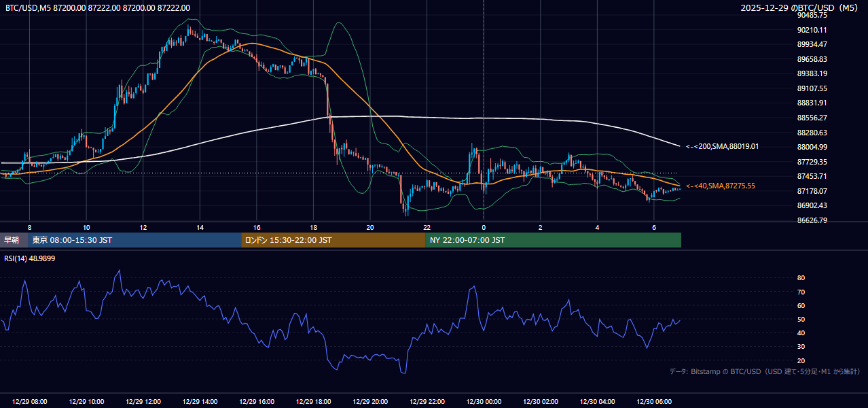Screen dimensions: 868x408
Task: Click the 12/30 00:00 date label
Action: click(x=484, y=402)
